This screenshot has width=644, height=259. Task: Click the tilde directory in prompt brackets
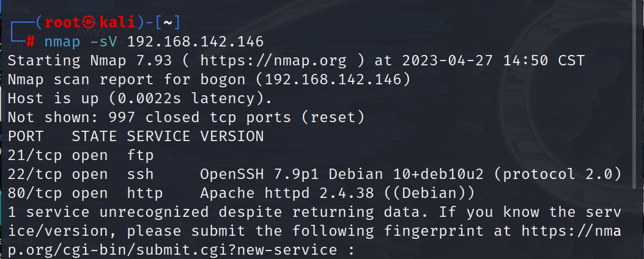pyautogui.click(x=168, y=23)
